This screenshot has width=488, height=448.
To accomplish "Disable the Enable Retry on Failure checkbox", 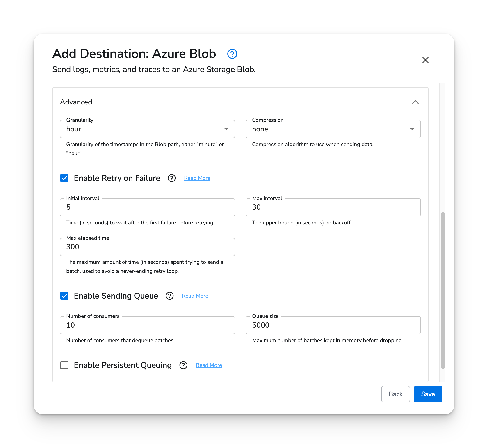I will [65, 178].
